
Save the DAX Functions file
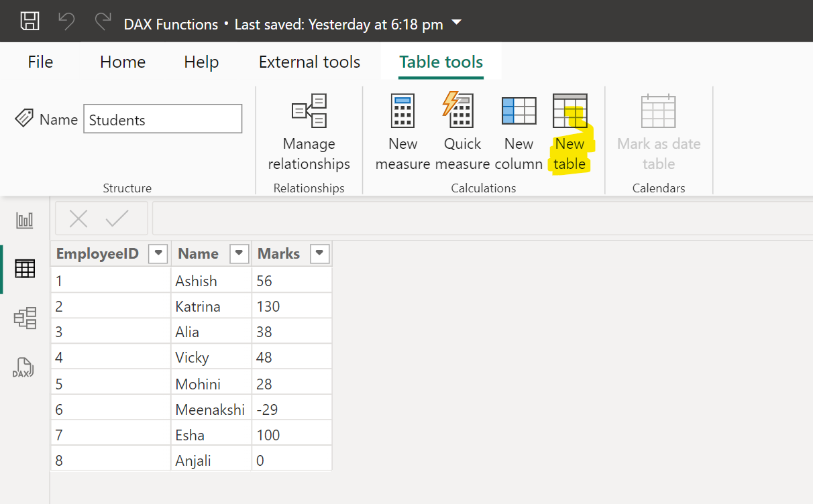[x=30, y=21]
